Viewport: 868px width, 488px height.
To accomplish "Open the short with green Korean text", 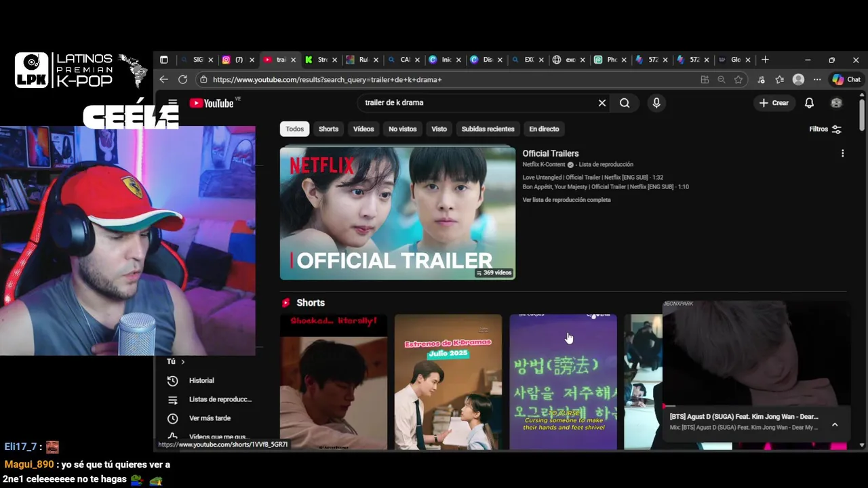I will click(x=564, y=382).
